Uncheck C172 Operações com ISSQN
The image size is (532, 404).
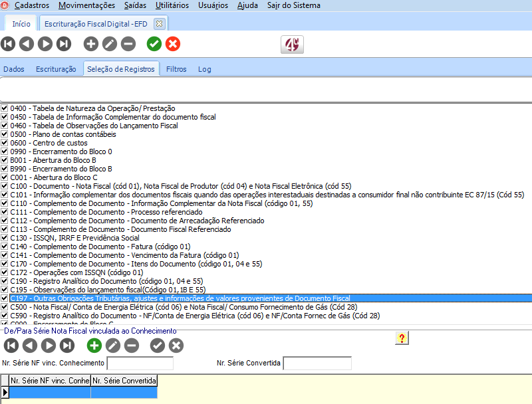tap(5, 272)
